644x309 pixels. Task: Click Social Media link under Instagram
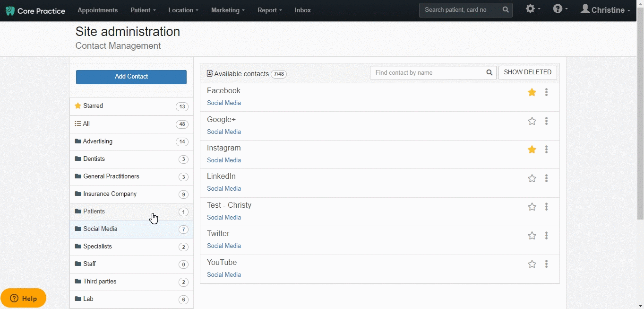tap(224, 160)
